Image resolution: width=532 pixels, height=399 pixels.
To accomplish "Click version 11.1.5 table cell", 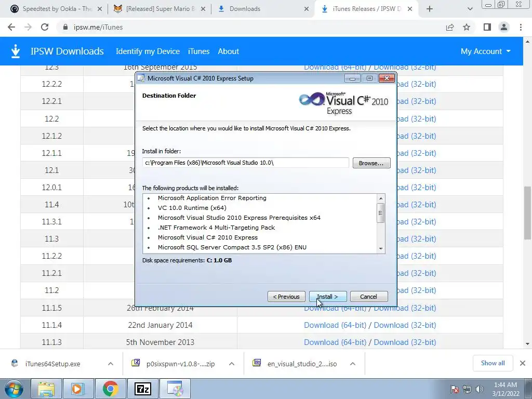I will 51,308.
